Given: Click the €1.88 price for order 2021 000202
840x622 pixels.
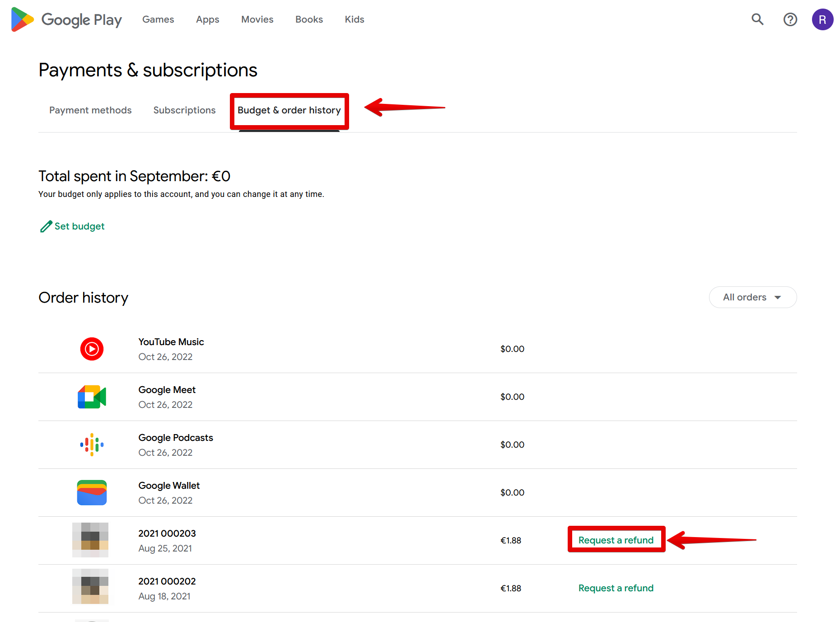Looking at the screenshot, I should pos(511,588).
